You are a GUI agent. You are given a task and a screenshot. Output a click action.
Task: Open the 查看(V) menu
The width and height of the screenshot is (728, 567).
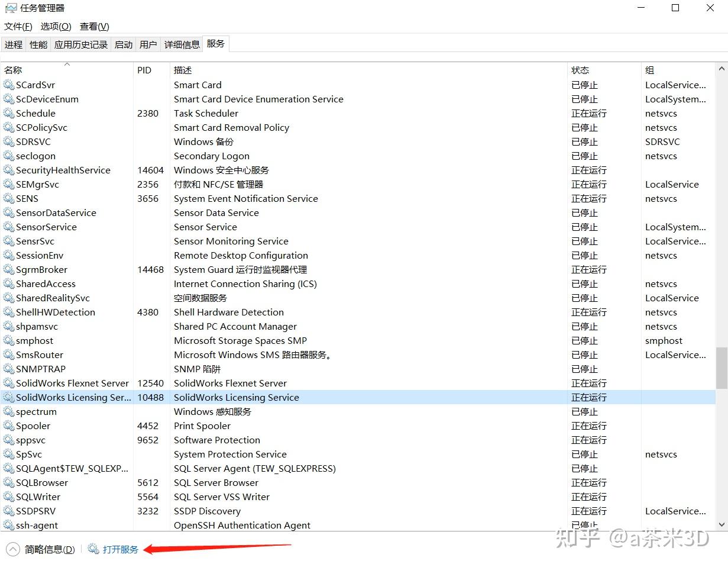93,26
